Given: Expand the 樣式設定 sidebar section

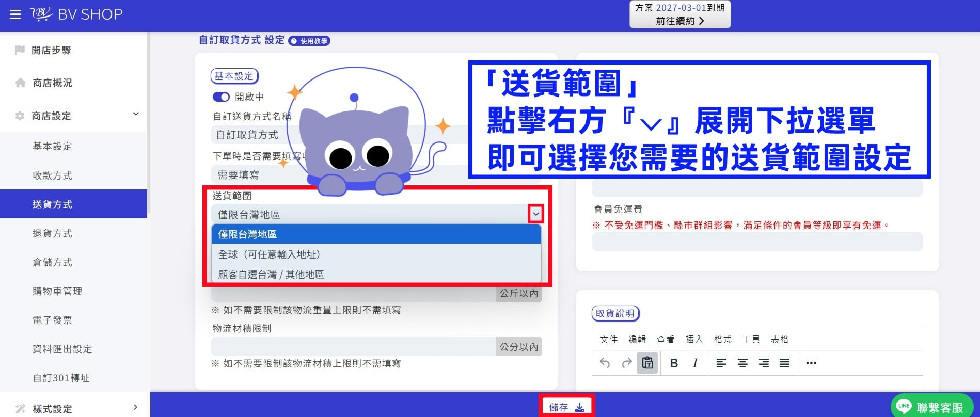Looking at the screenshot, I should click(x=135, y=407).
